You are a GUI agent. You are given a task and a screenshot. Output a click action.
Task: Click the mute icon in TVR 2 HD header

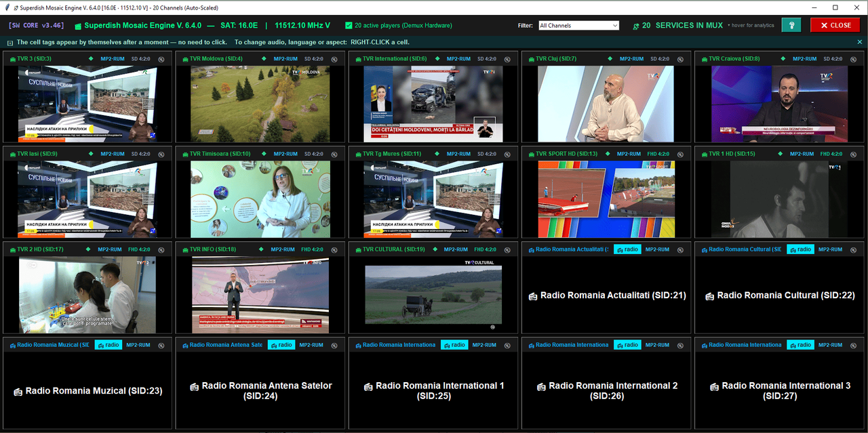[161, 249]
